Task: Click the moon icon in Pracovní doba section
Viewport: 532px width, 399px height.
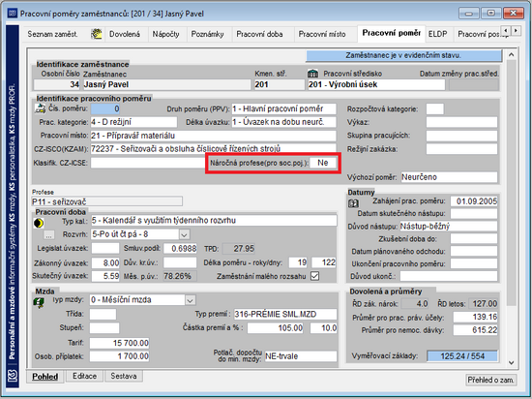Action: pyautogui.click(x=39, y=223)
